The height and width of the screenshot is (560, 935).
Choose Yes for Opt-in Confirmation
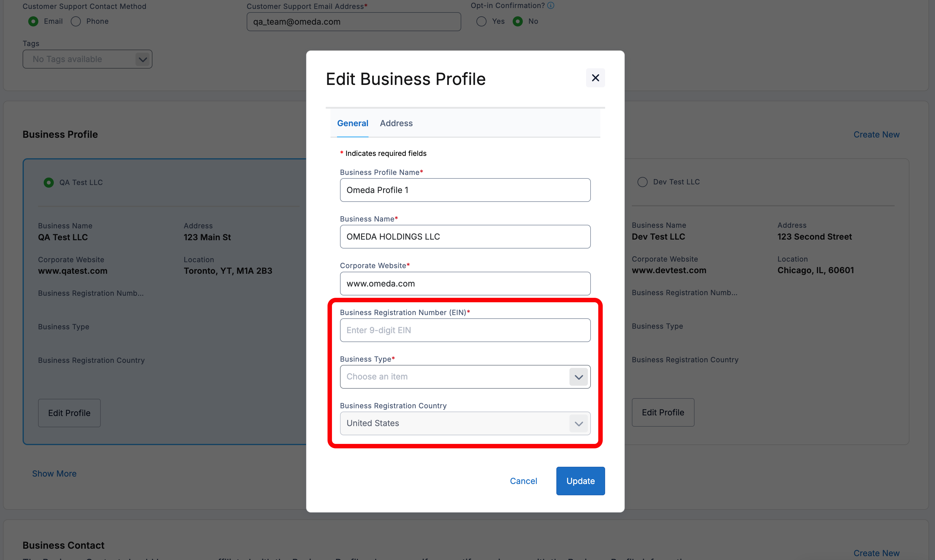tap(481, 21)
